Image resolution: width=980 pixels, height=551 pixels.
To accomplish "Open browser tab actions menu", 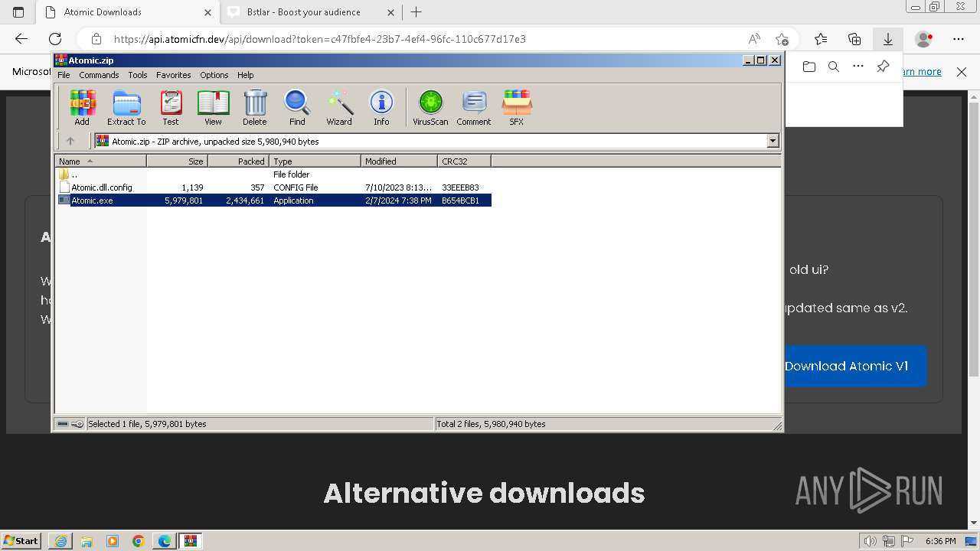I will pos(18,12).
